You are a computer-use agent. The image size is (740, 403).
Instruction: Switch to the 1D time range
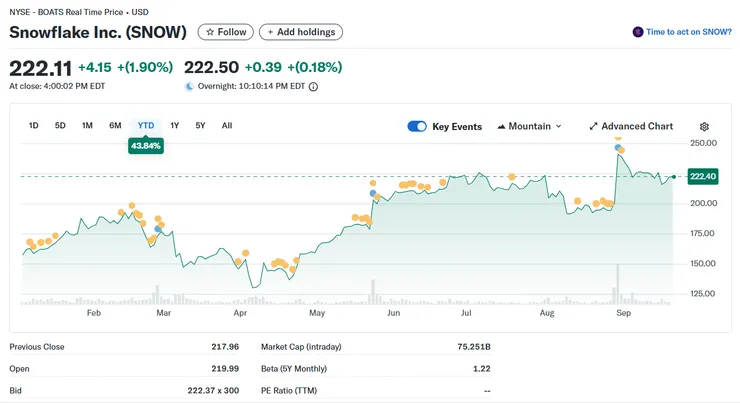33,126
